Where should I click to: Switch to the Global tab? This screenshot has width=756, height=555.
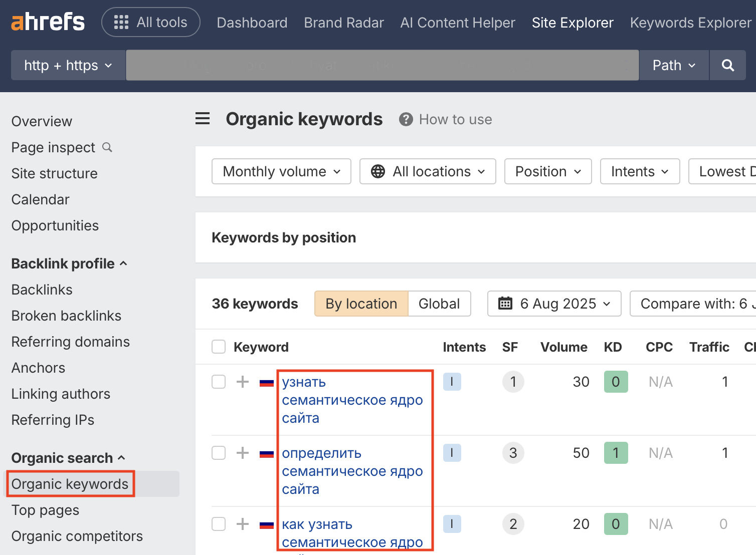pos(439,304)
